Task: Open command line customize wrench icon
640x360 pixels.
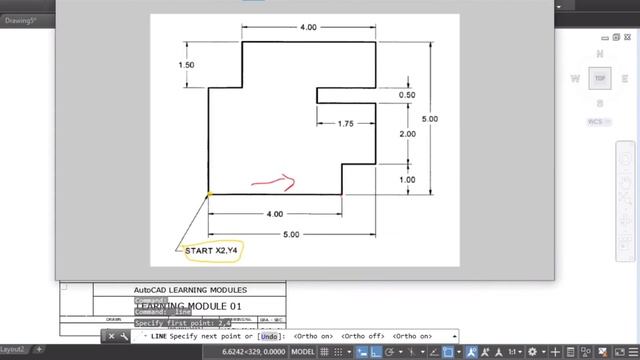Action: [x=124, y=336]
